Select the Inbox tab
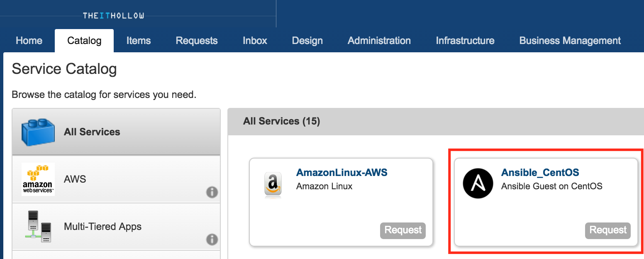Viewport: 644px width, 259px height. point(255,41)
